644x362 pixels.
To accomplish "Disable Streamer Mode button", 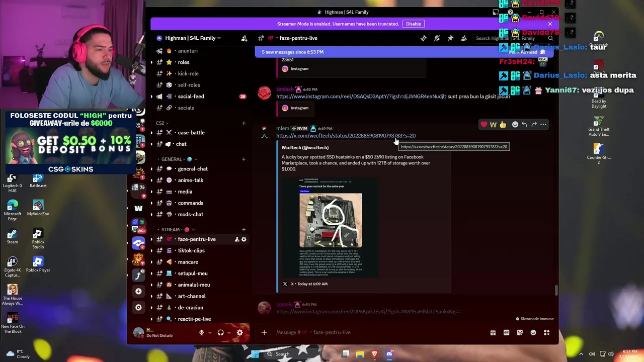I will 414,24.
